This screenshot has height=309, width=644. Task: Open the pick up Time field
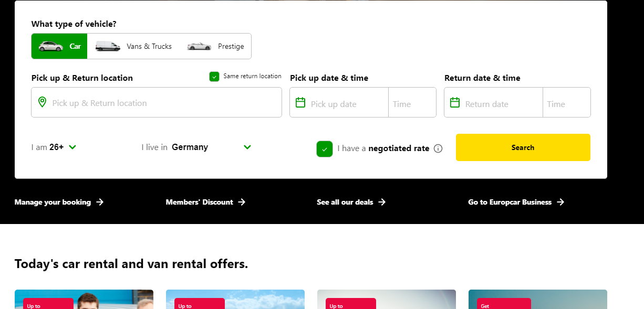[412, 102]
